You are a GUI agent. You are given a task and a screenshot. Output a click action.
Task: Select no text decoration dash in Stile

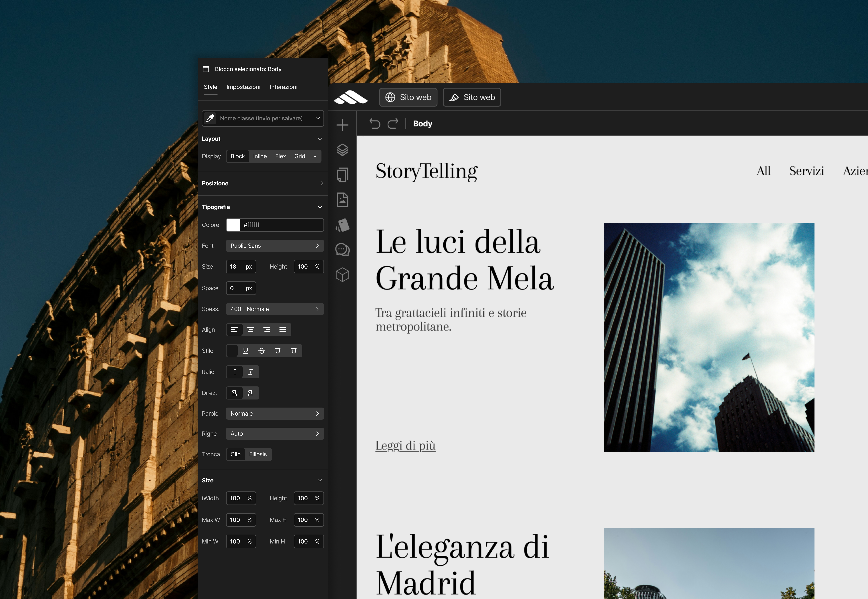232,351
